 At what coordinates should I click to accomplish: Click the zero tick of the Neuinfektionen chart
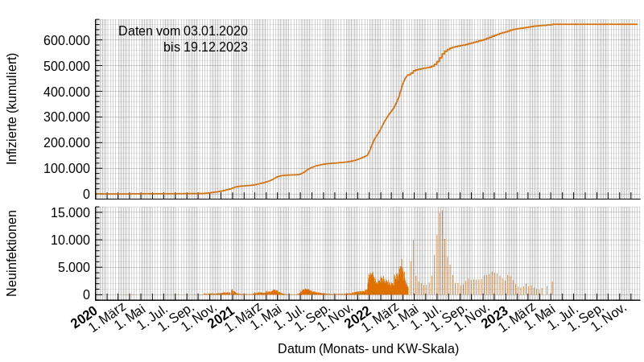(86, 294)
